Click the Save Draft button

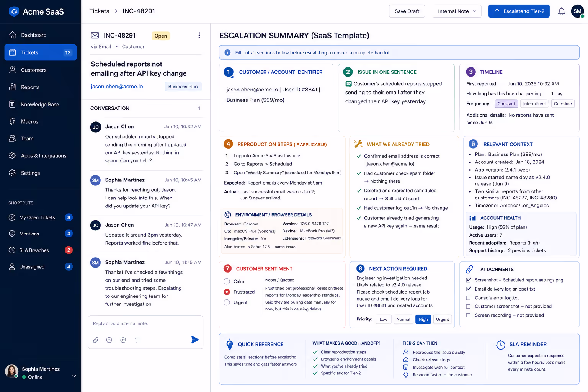407,11
